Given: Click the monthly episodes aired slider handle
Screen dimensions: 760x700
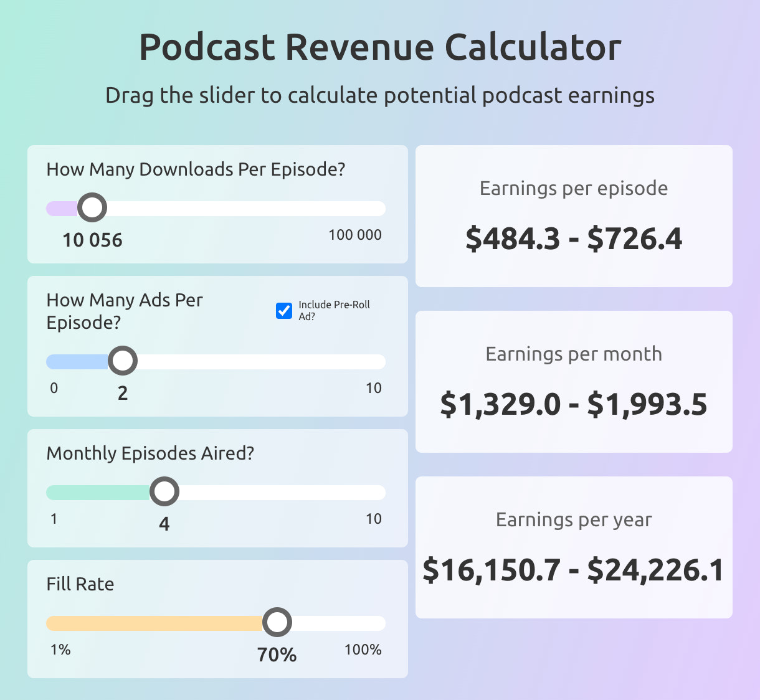Looking at the screenshot, I should (x=164, y=491).
